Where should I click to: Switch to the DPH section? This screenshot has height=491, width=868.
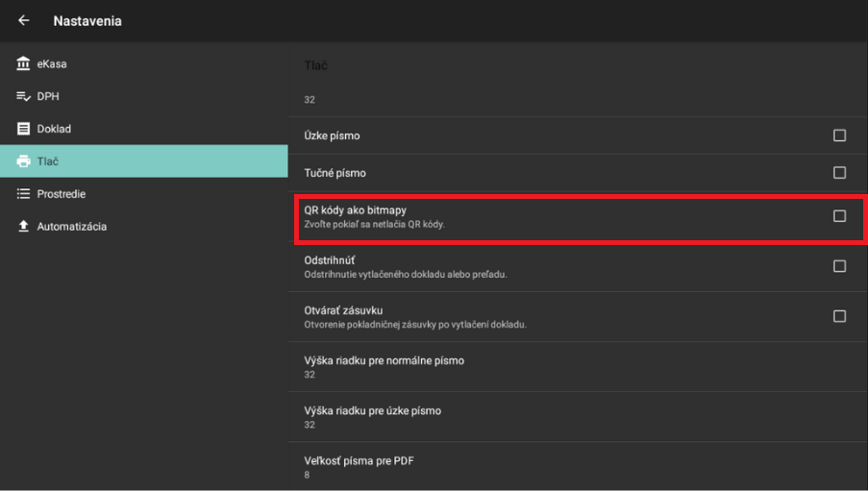[x=48, y=97]
